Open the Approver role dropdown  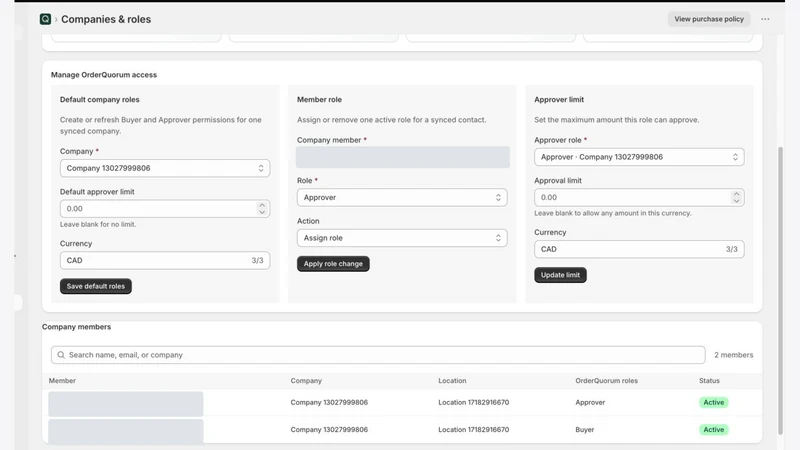tap(639, 157)
